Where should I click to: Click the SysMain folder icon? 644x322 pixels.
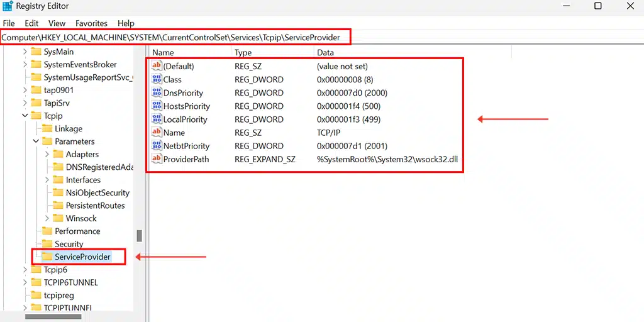point(36,52)
